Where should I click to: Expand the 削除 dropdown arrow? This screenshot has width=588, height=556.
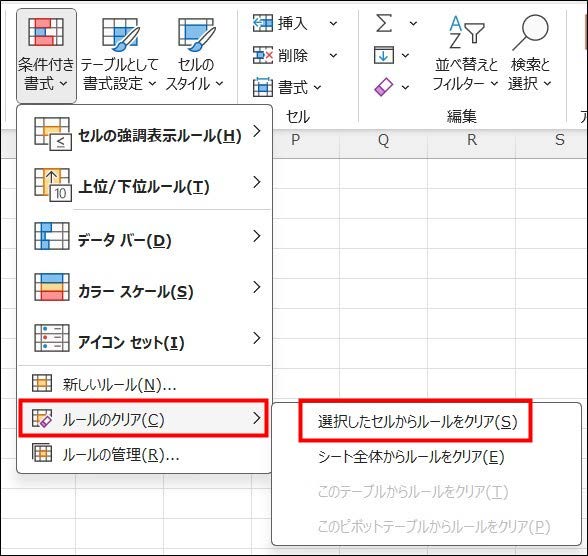pyautogui.click(x=333, y=56)
